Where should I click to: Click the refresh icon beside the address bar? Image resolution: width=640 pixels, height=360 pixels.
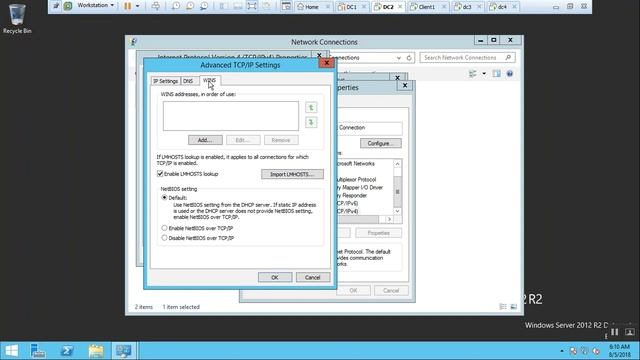409,58
